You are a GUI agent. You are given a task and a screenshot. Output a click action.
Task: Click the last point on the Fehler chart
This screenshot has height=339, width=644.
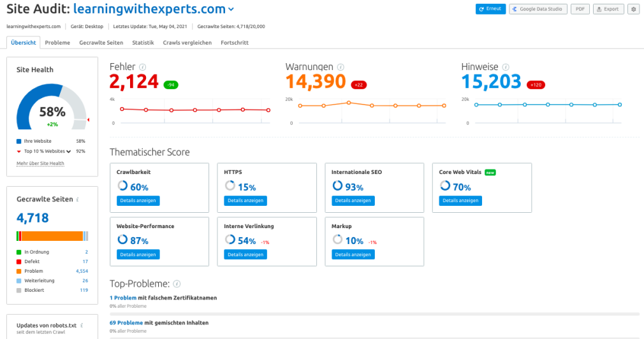pos(268,110)
